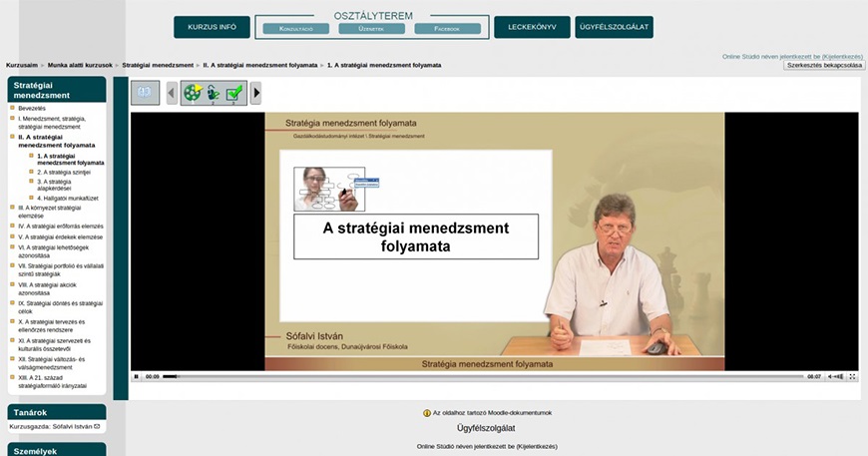The image size is (868, 456).
Task: Click the Stratégiai menedzsment sidebar header
Action: pos(57,90)
